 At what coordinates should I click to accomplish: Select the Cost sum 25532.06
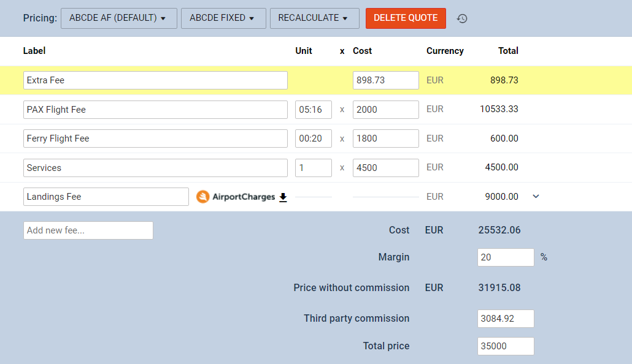coord(499,230)
